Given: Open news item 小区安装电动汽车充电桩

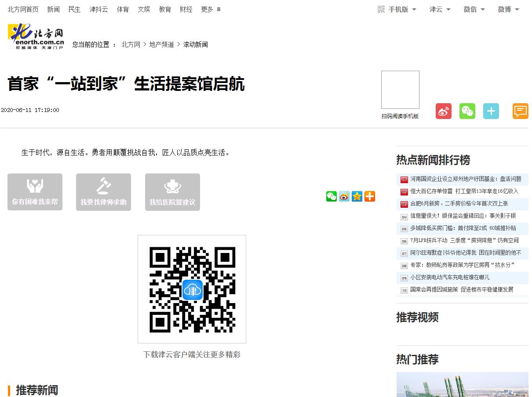Looking at the screenshot, I should click(450, 278).
